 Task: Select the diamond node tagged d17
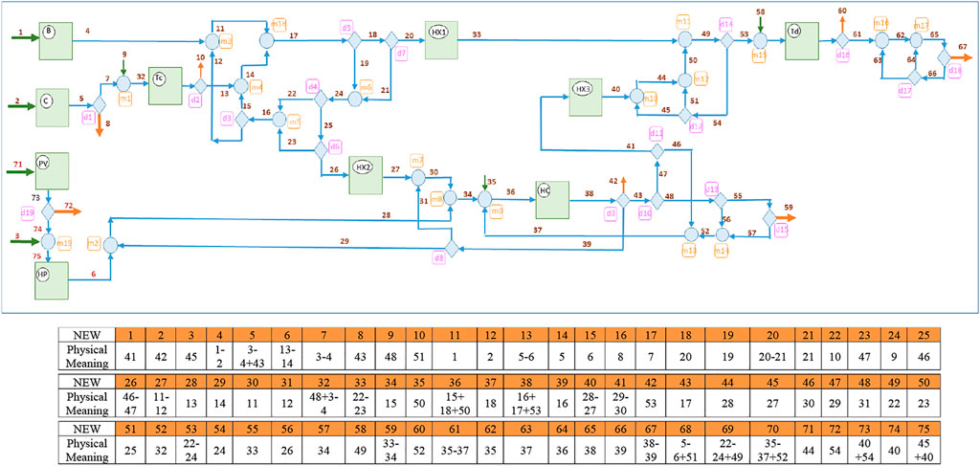click(914, 78)
